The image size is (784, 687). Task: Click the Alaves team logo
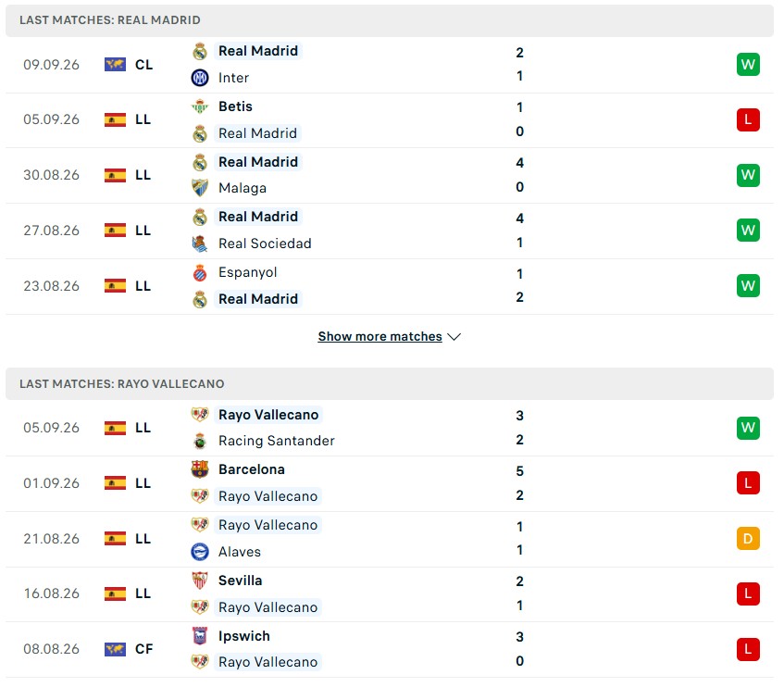tap(200, 552)
